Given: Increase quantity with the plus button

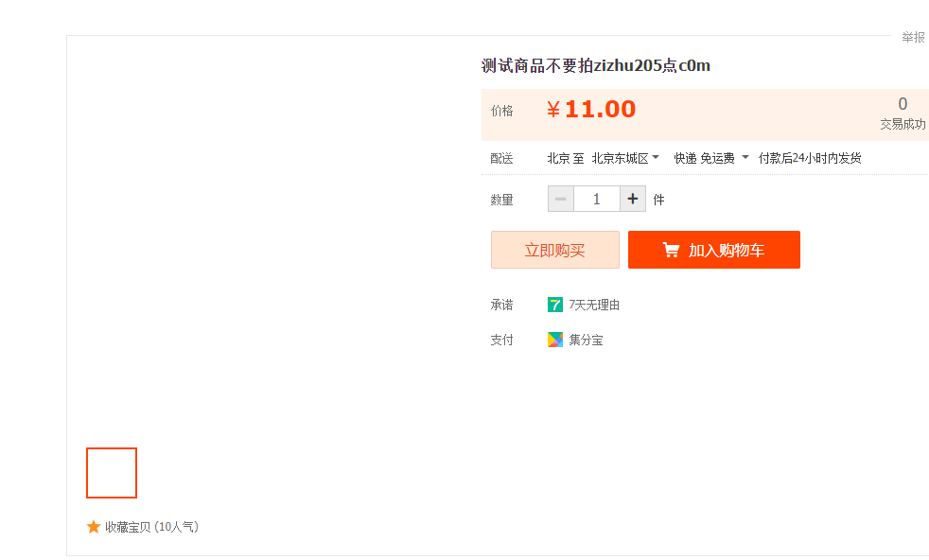Looking at the screenshot, I should coord(633,199).
